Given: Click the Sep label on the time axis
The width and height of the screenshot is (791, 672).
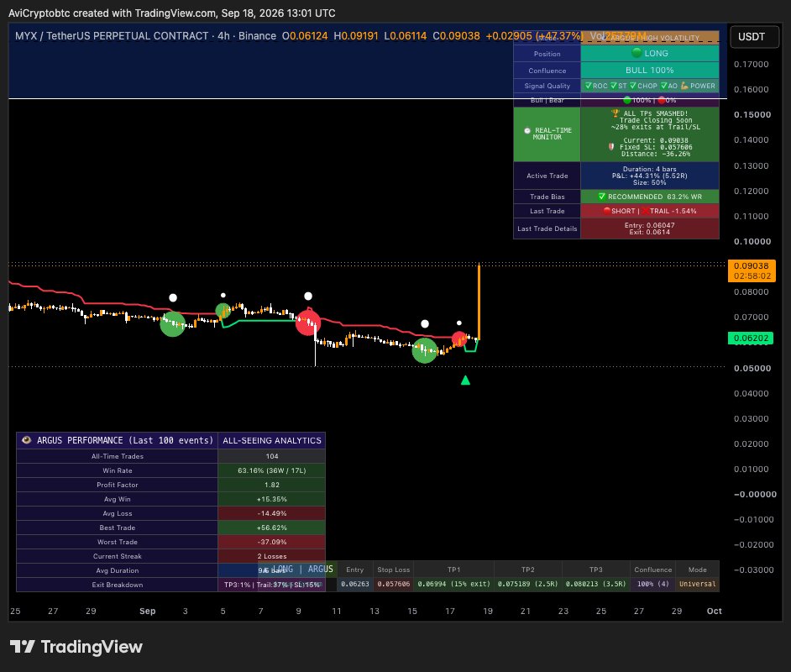Looking at the screenshot, I should (147, 611).
